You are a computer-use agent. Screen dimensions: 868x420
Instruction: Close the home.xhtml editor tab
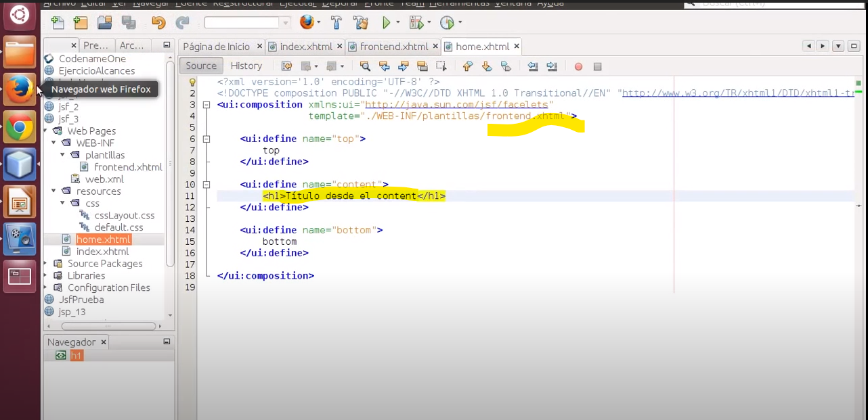517,47
